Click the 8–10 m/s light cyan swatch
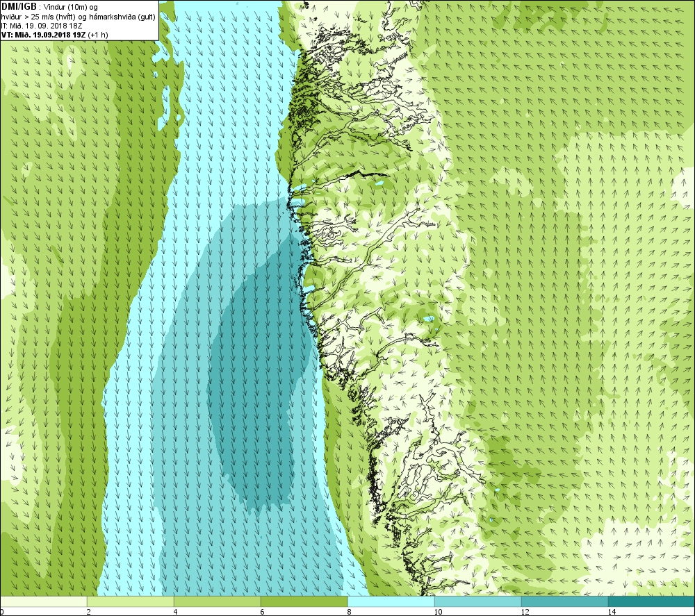Screen dimensions: 695x616 click(x=391, y=601)
